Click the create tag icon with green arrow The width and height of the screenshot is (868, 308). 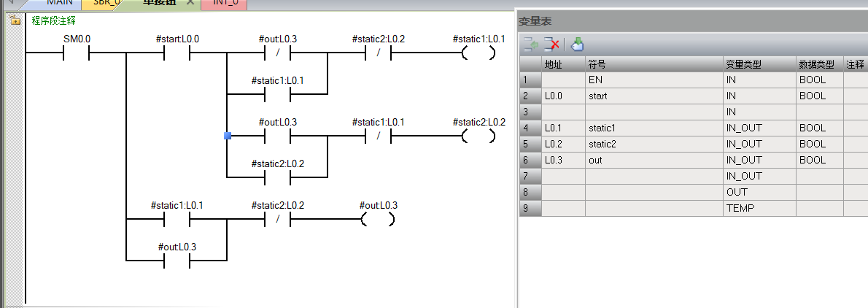577,45
